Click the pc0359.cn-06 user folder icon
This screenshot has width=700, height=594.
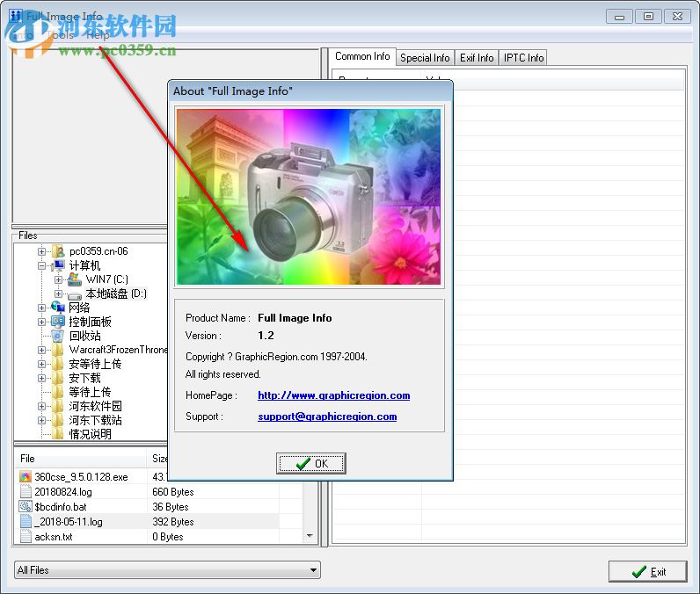[x=58, y=251]
